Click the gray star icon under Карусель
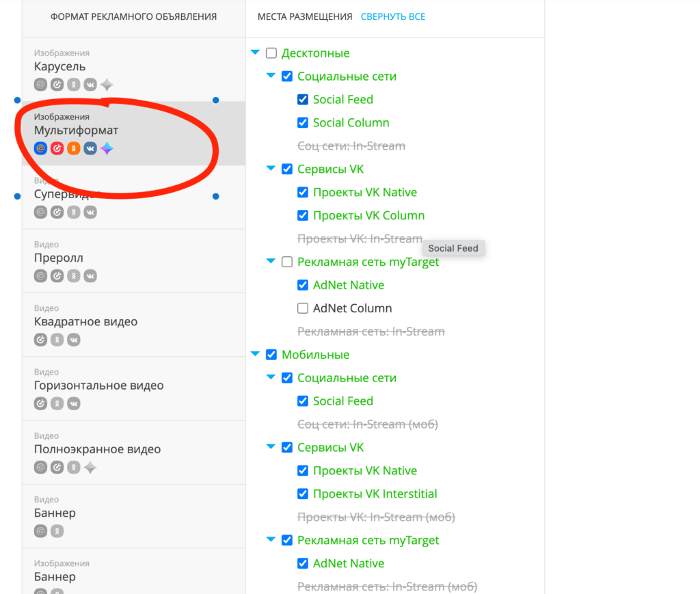The image size is (700, 594). (x=107, y=84)
